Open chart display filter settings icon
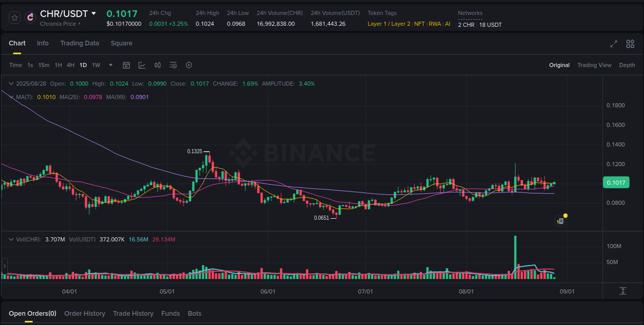 tap(173, 65)
